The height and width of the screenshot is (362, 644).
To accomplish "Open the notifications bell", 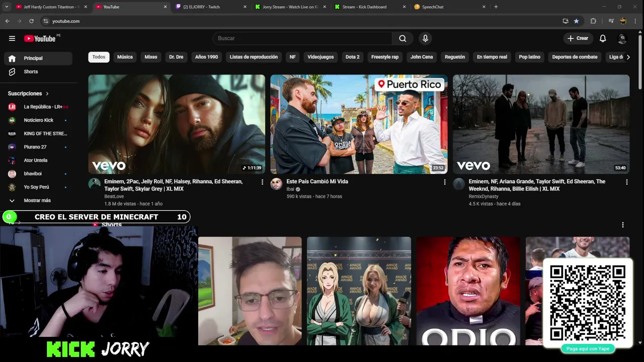I will tap(603, 38).
